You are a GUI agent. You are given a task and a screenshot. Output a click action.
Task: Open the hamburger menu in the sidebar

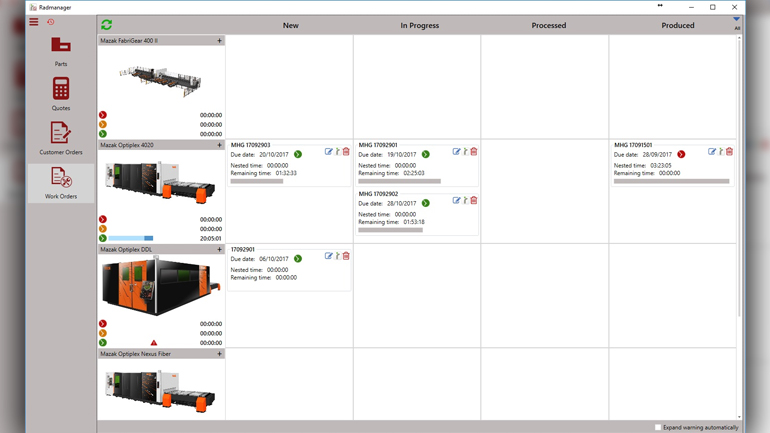click(x=33, y=22)
